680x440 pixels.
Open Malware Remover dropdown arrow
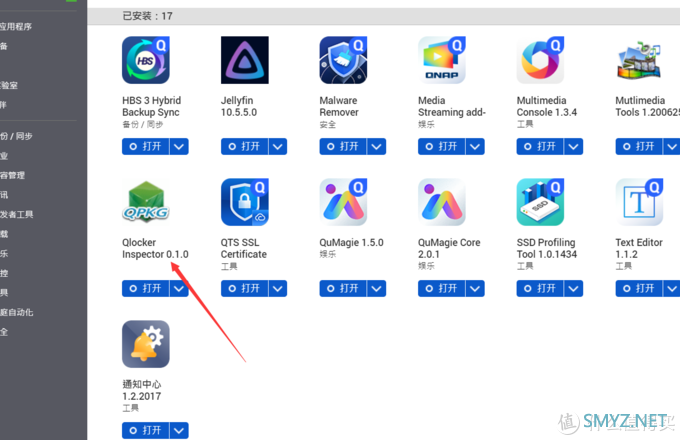click(376, 147)
